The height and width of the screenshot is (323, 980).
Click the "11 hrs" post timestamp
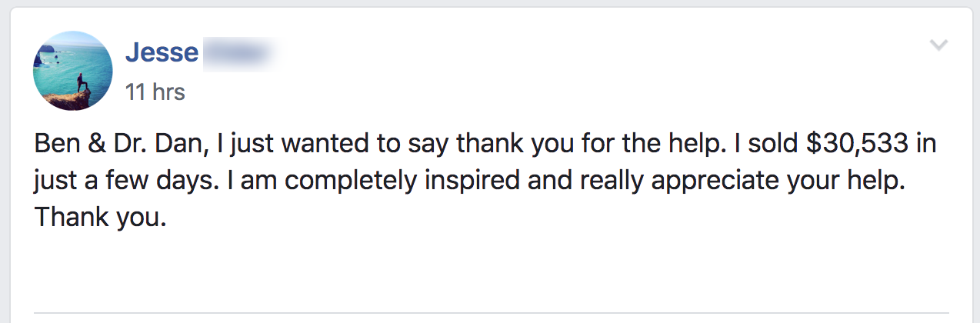[155, 92]
